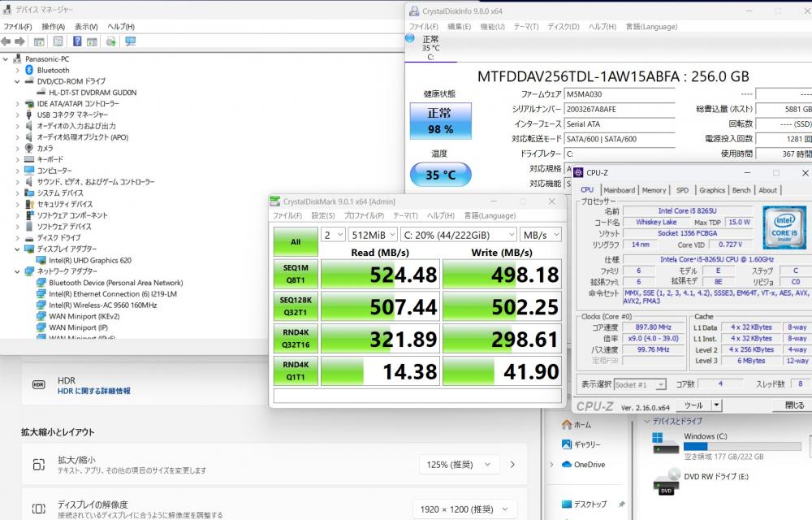
Task: Click the back arrow in Device Manager toolbar
Action: 6,41
